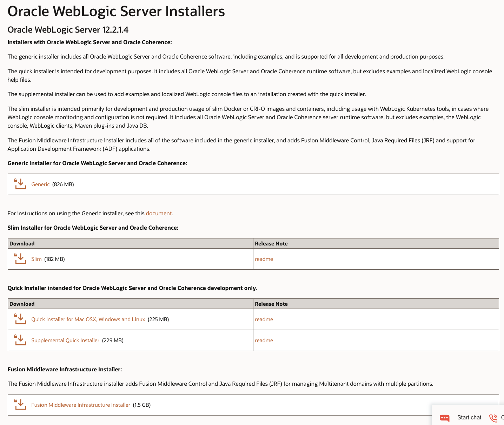The height and width of the screenshot is (425, 504).
Task: Click the Release Note header in Quick Installer table
Action: 271,304
